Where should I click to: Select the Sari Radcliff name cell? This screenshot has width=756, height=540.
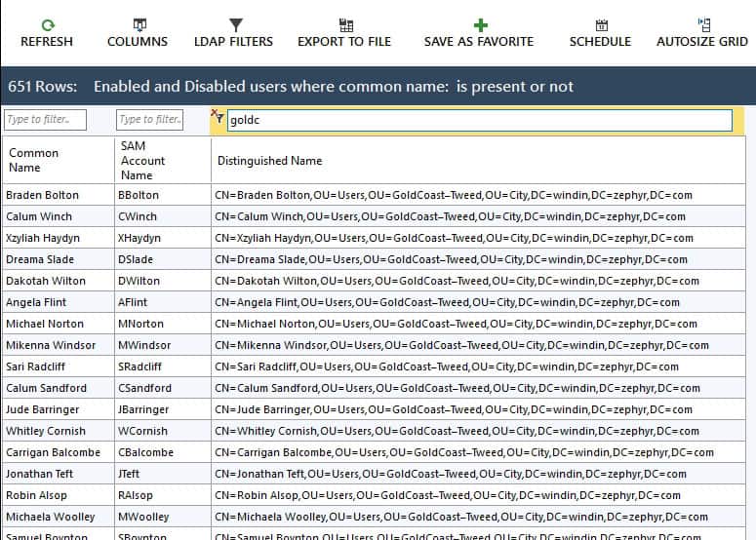coord(59,366)
